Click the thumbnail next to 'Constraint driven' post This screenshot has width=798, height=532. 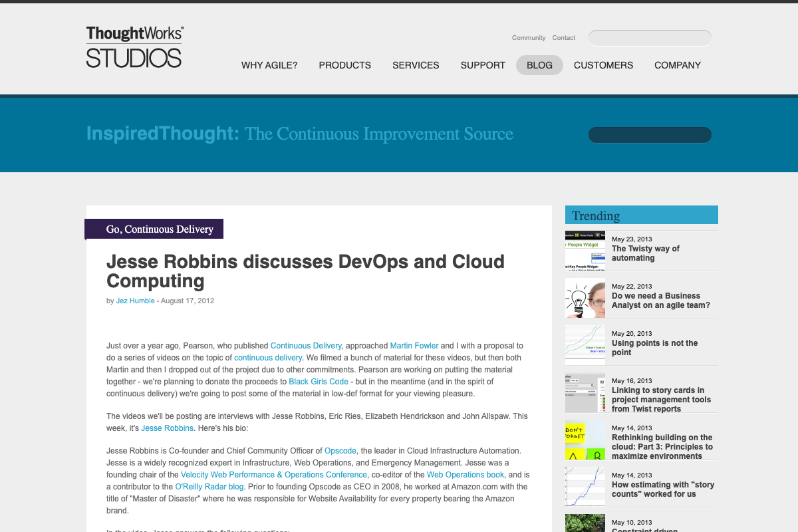[x=585, y=525]
